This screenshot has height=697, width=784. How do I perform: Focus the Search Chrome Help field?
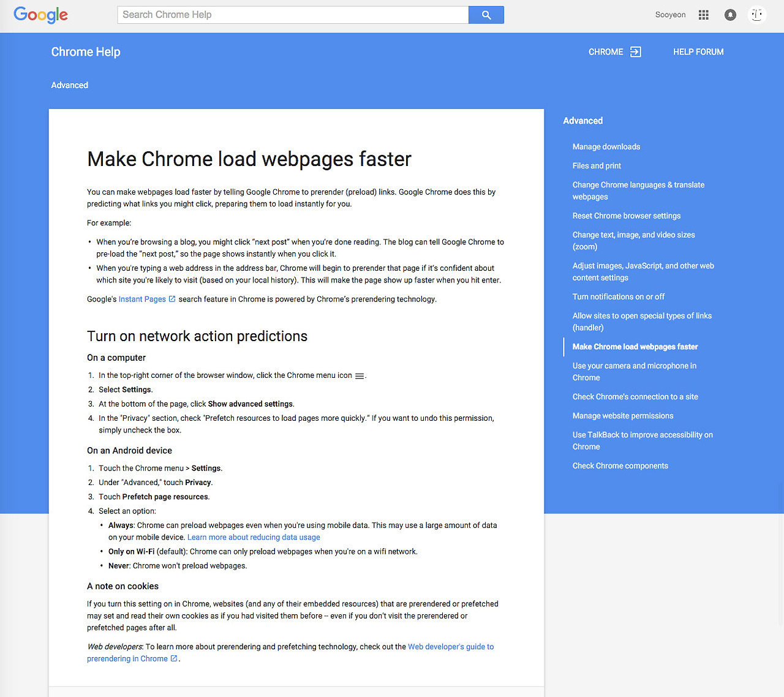click(293, 15)
